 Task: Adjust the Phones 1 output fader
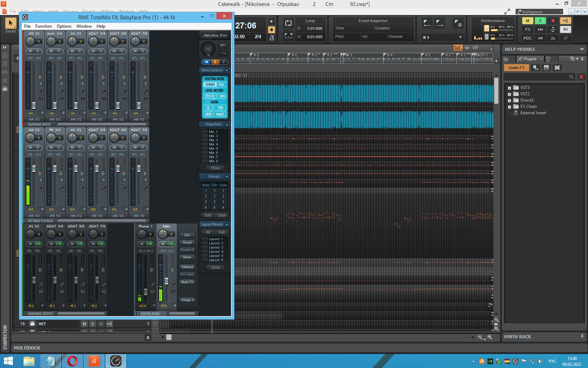tap(146, 292)
